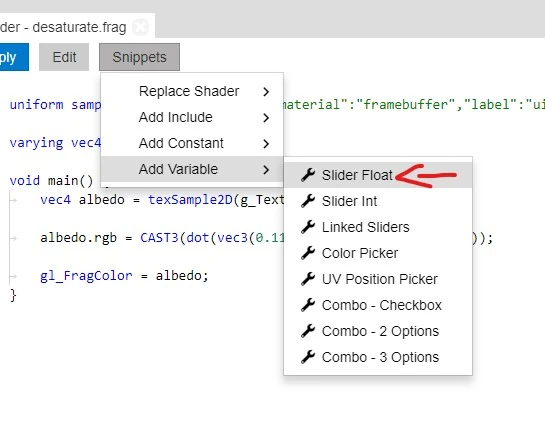The width and height of the screenshot is (545, 433).
Task: Expand the Add Constant submenu arrow
Action: tap(266, 144)
